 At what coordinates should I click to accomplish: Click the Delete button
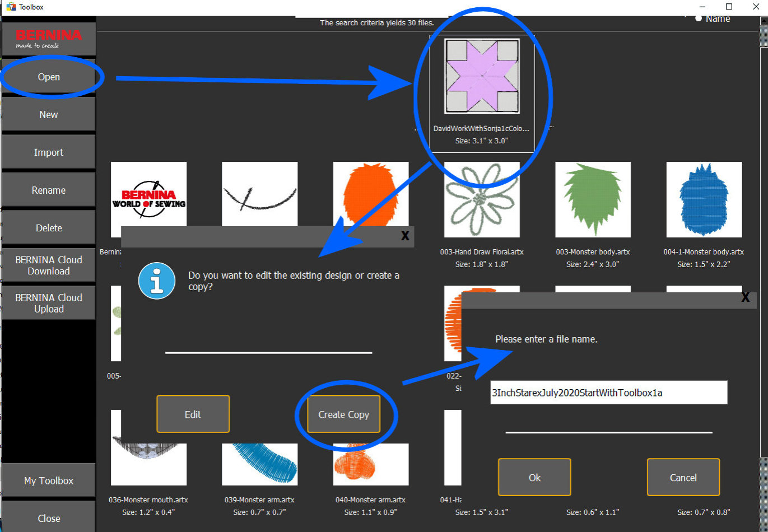[x=49, y=228]
